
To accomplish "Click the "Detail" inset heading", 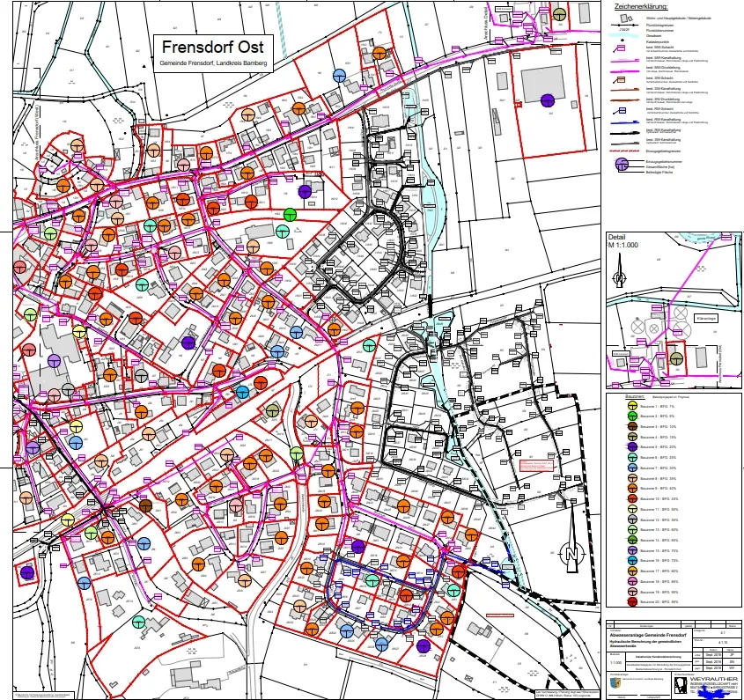I will point(617,237).
